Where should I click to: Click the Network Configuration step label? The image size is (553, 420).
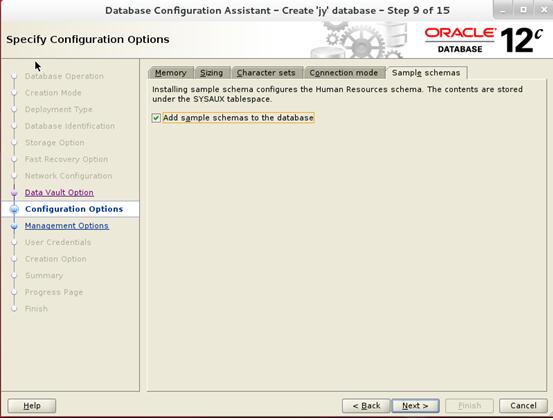pos(68,176)
